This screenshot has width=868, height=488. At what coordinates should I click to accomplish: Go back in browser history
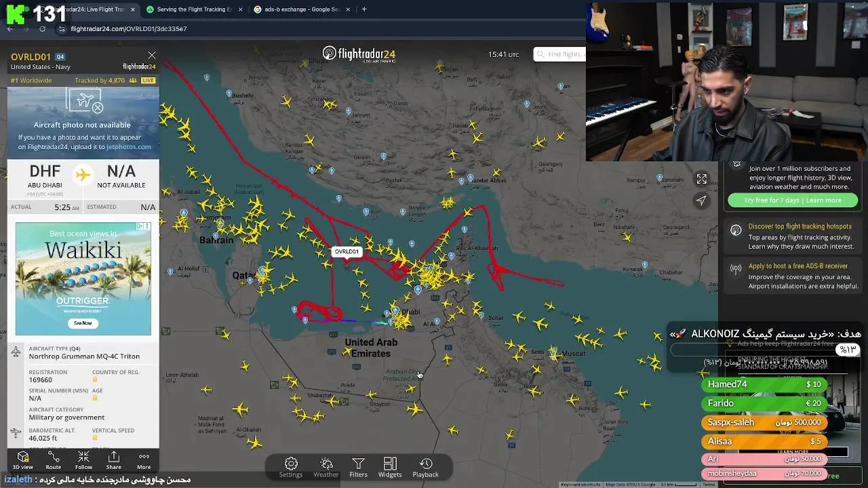(10, 29)
